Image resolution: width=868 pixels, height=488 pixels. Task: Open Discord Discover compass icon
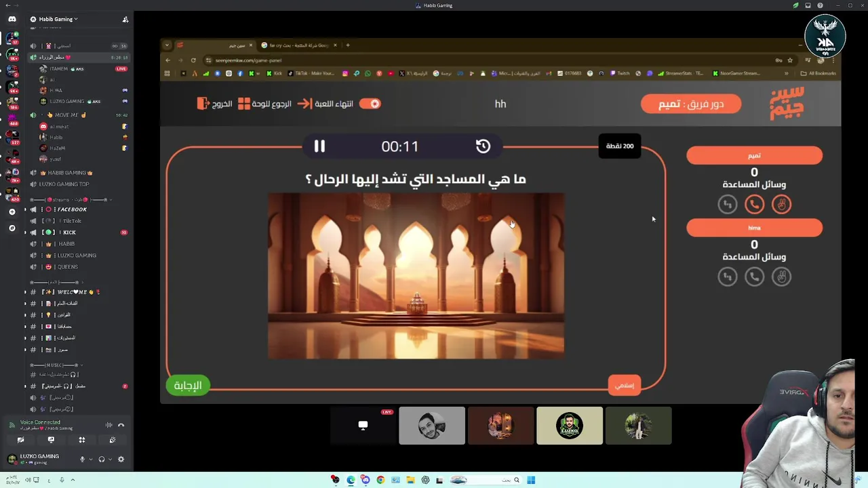coord(12,228)
